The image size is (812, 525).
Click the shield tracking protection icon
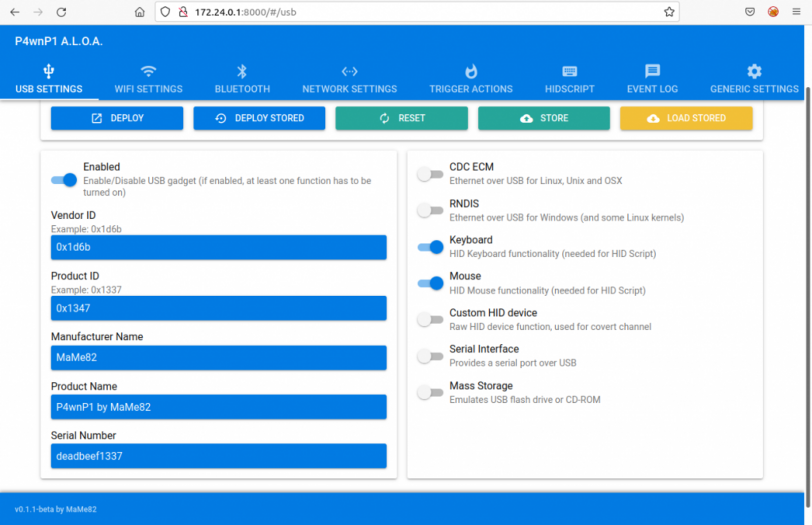[x=165, y=12]
